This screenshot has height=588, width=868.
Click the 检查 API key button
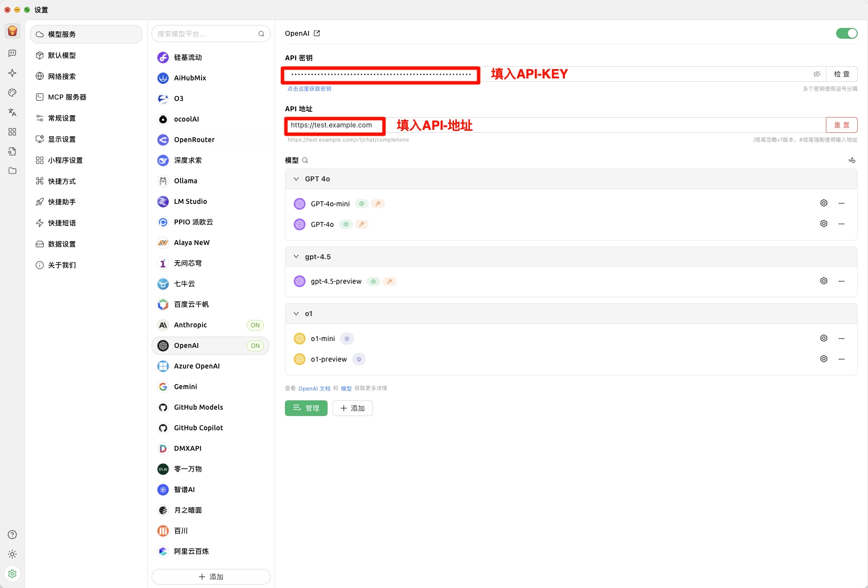coord(842,74)
